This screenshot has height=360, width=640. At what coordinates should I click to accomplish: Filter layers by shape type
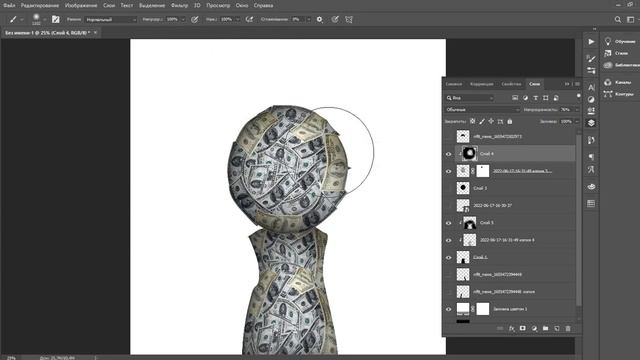click(546, 98)
